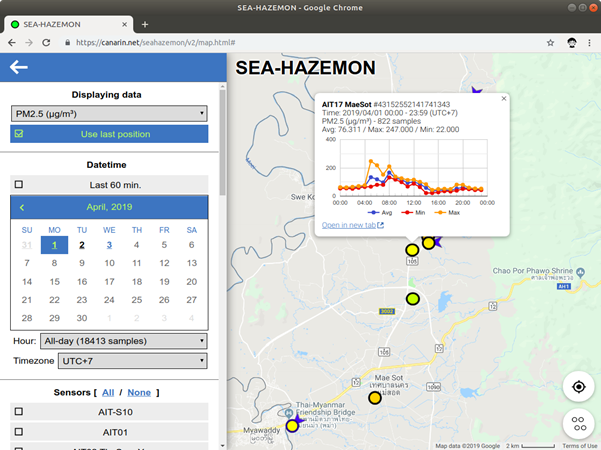Viewport: 601px width, 450px height.
Task: Click the All sensors link
Action: [108, 393]
